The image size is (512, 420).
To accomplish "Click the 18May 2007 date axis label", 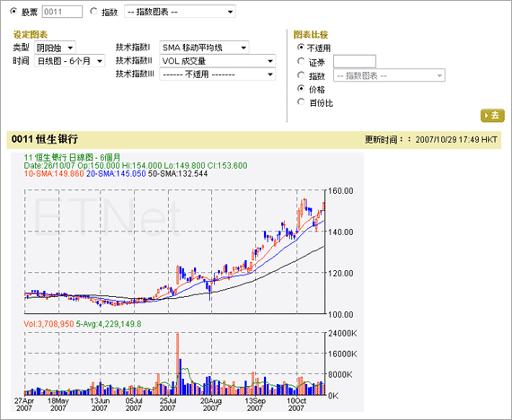I will coord(58,405).
